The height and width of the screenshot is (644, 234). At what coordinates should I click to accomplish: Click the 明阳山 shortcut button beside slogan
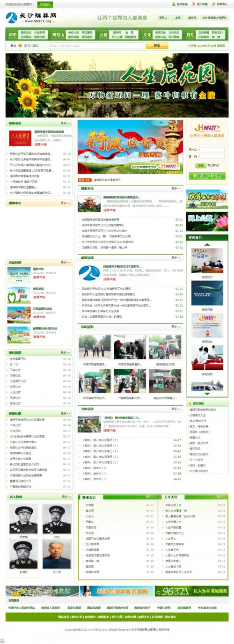point(162,17)
